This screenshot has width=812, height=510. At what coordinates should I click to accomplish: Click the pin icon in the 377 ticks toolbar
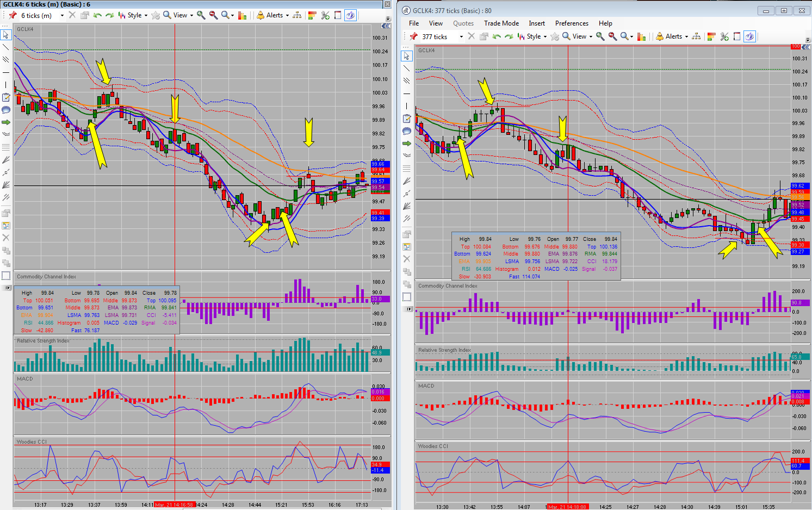[x=414, y=36]
